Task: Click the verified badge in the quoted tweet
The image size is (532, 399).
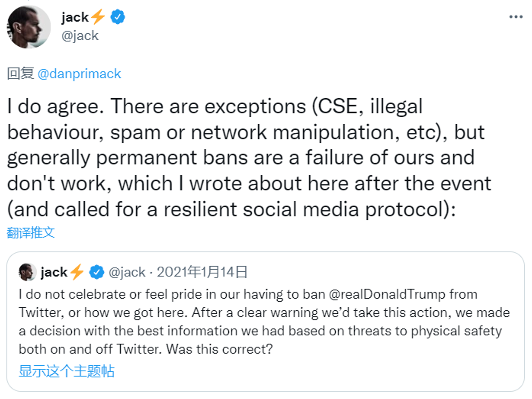Action: tap(96, 272)
